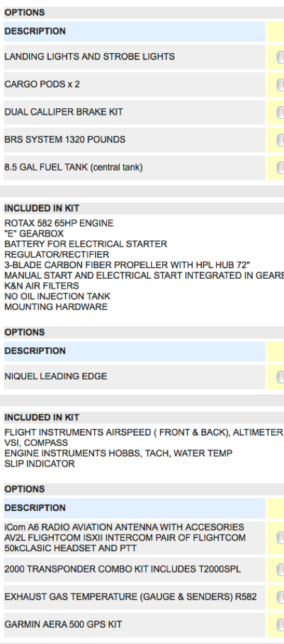Enable the Dual Calliper Brake Kit checkbox
Image resolution: width=284 pixels, height=644 pixels.
(280, 112)
